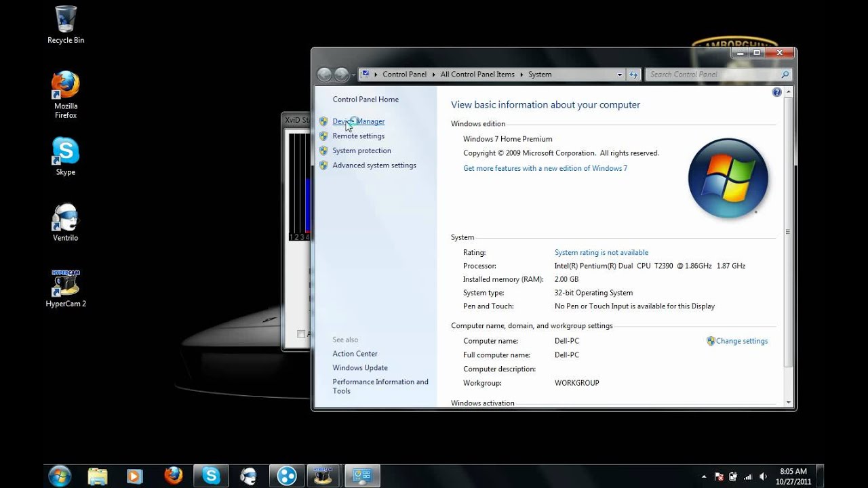Go back with the Back arrow button
Viewport: 868px width, 488px height.
pos(324,75)
